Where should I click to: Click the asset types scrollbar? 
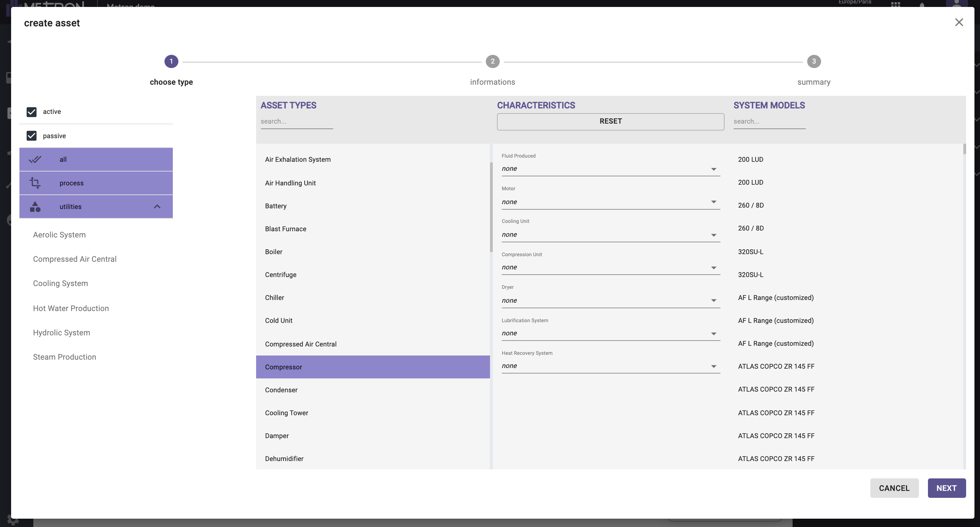point(491,207)
